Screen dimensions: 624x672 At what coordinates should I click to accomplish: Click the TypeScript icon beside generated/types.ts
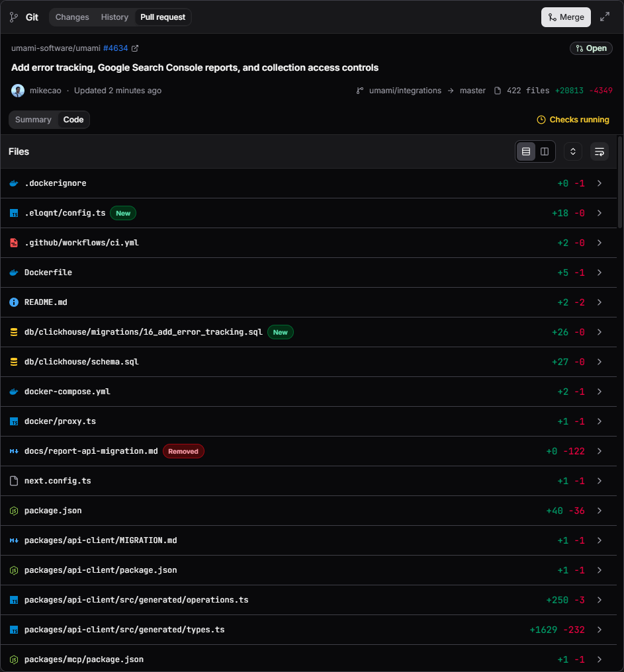[x=14, y=630]
